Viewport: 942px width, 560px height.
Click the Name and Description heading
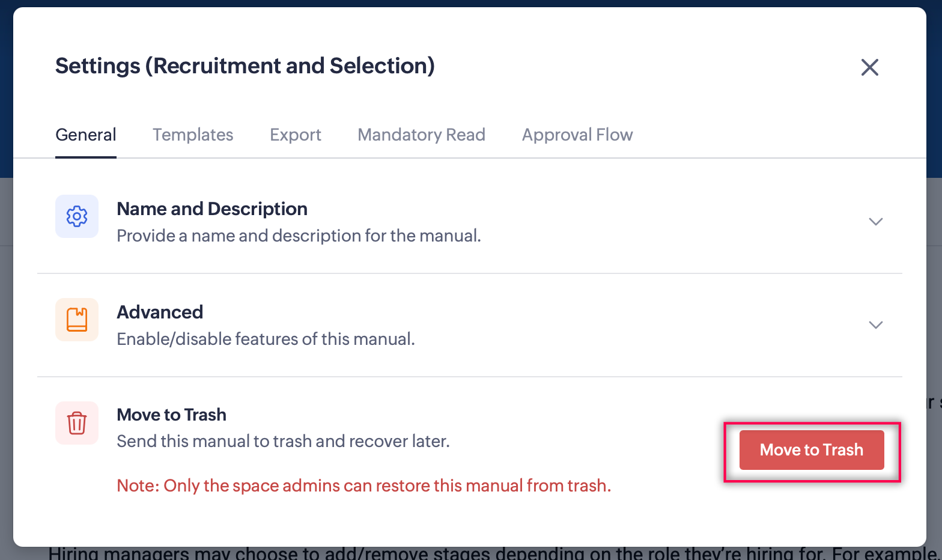coord(212,209)
